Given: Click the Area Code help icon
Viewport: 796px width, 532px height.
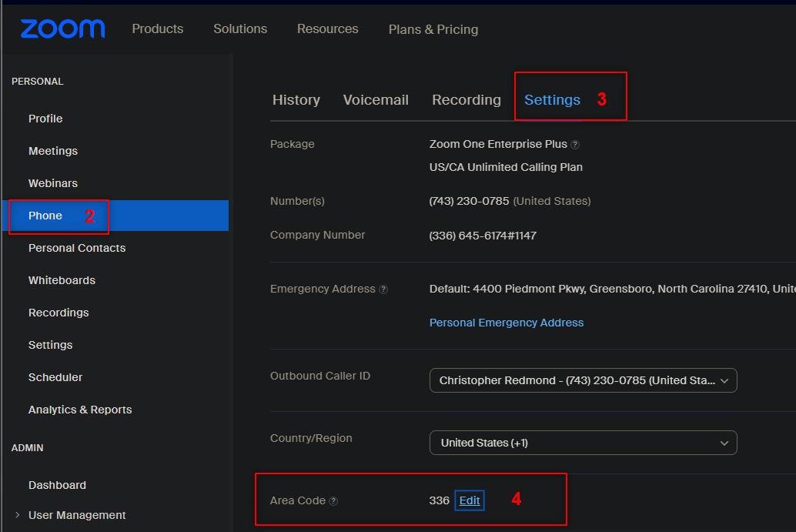Looking at the screenshot, I should click(333, 501).
